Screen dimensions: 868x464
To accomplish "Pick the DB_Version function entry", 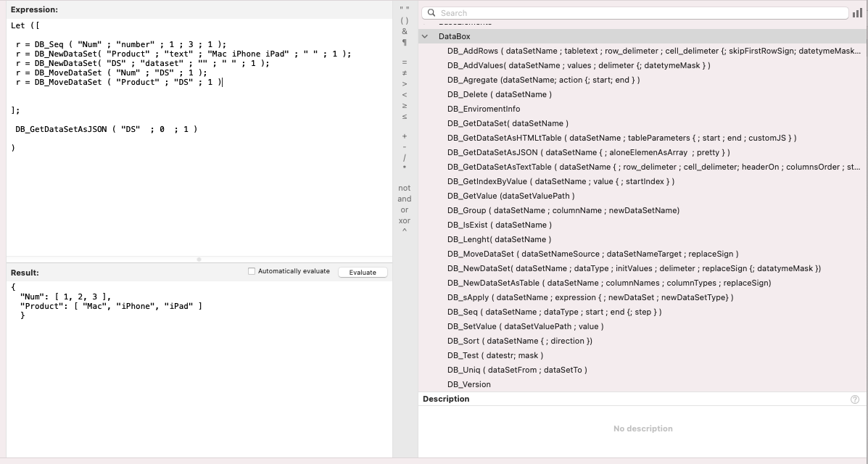I will [x=468, y=384].
